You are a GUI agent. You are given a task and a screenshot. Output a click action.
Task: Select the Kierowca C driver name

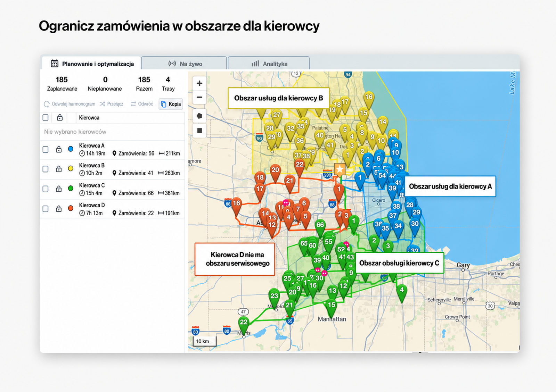[x=92, y=185]
